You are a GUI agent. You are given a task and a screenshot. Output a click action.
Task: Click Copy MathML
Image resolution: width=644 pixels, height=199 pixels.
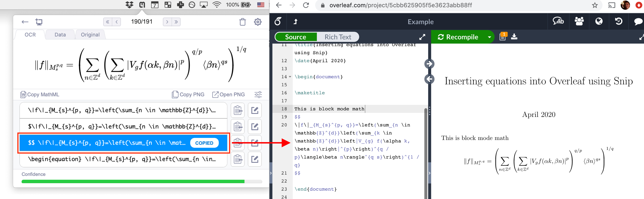pyautogui.click(x=40, y=95)
